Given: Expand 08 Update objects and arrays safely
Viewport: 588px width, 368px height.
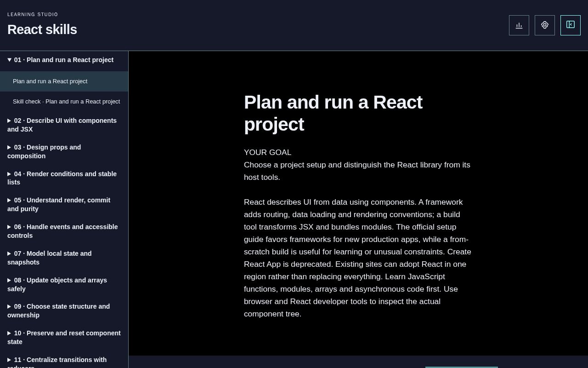Looking at the screenshot, I should [x=64, y=285].
